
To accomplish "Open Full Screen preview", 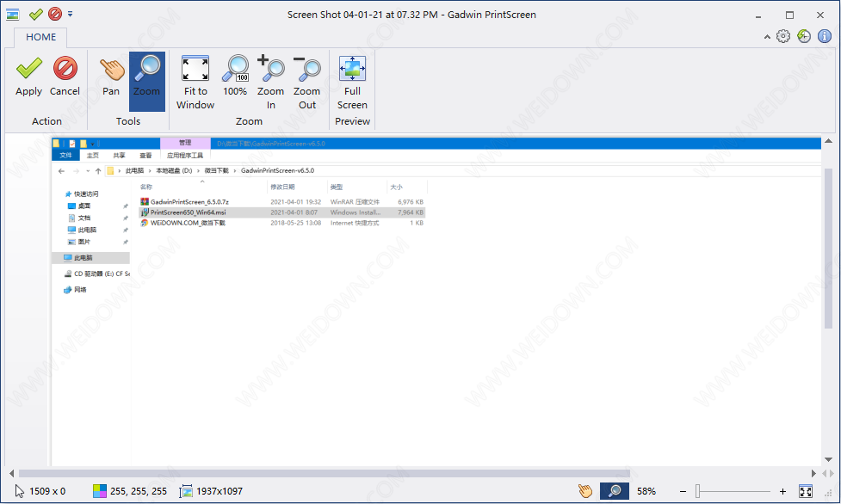I will coord(352,83).
